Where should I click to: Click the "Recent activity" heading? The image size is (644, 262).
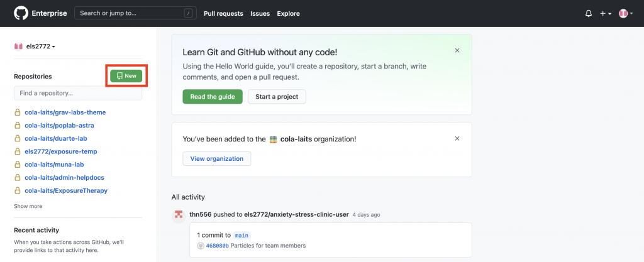[36, 230]
